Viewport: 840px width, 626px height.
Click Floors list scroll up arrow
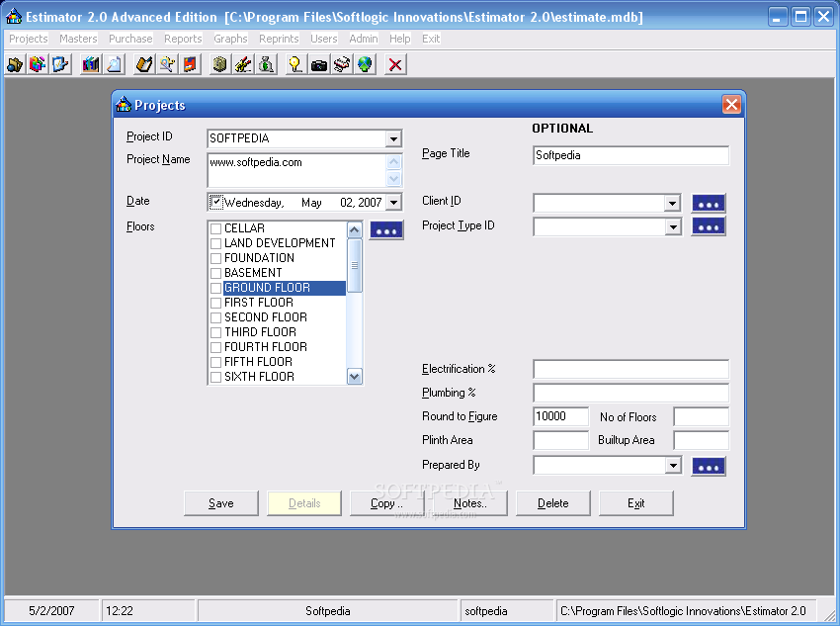click(354, 230)
